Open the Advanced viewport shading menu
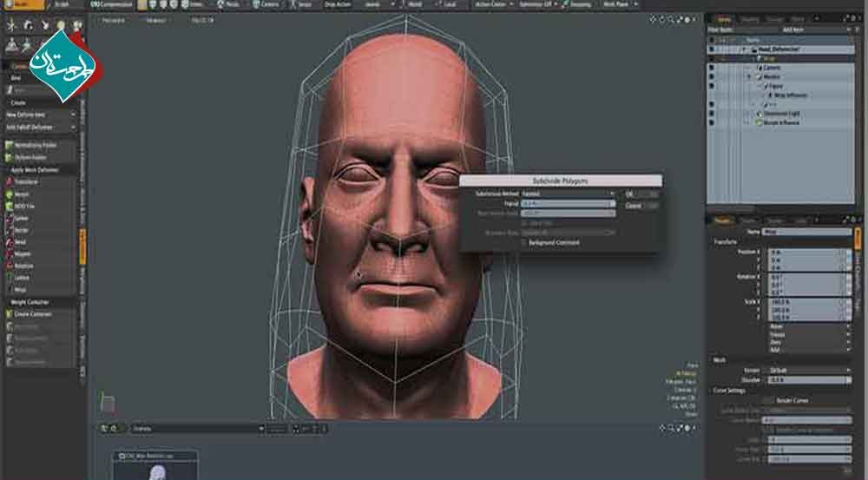The image size is (868, 480). tap(156, 20)
